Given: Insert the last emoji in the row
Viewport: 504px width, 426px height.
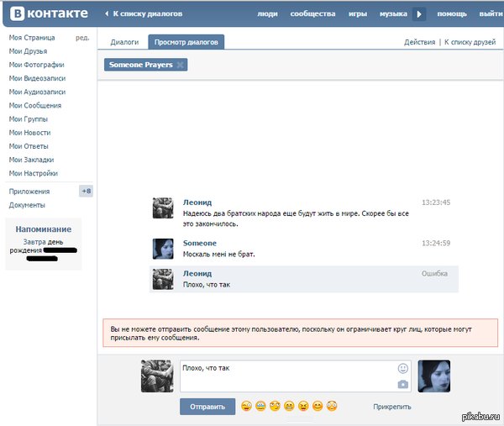Looking at the screenshot, I should coord(331,407).
